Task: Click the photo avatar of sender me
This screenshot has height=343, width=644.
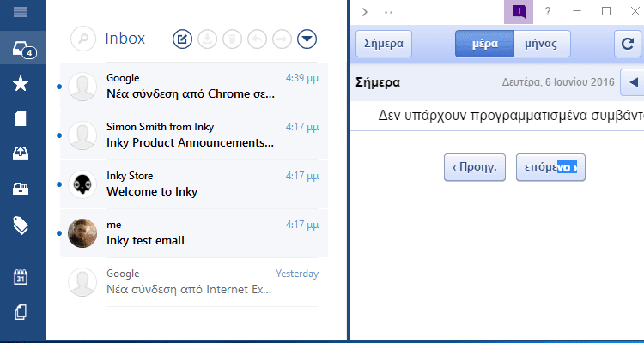Action: [x=82, y=233]
